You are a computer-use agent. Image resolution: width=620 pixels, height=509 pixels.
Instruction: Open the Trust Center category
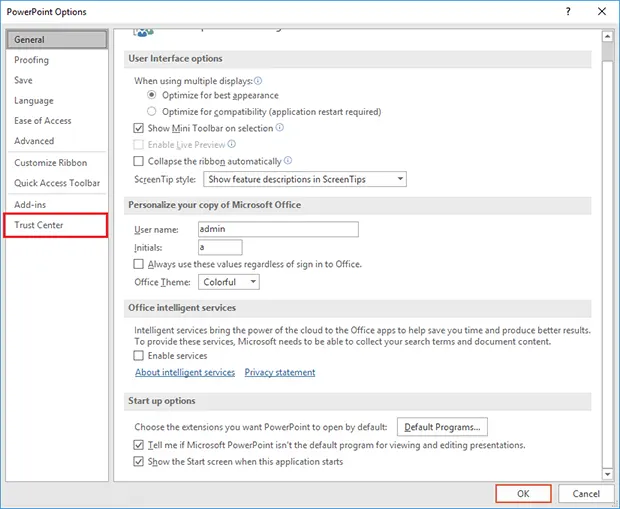tap(56, 225)
